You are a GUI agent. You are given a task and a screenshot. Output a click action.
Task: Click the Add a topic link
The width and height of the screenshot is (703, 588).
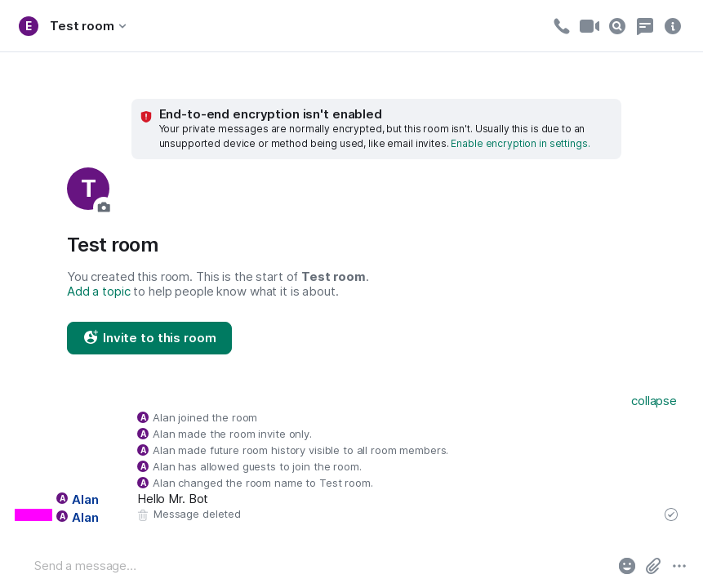99,292
